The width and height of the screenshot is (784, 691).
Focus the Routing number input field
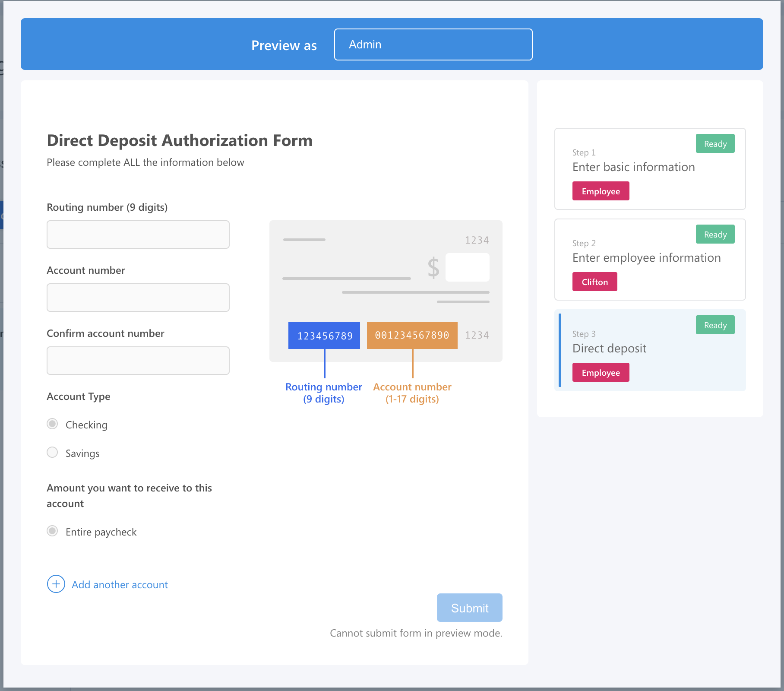tap(138, 235)
